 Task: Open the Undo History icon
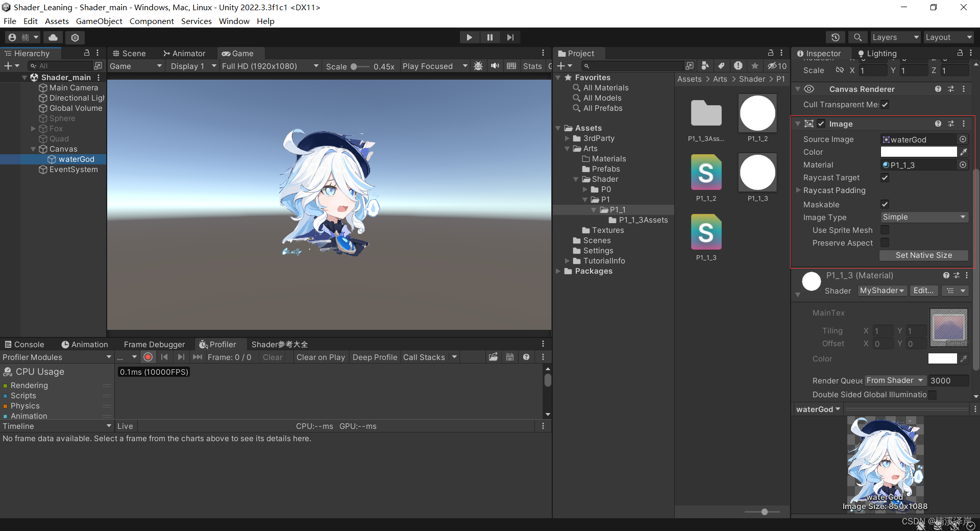pyautogui.click(x=836, y=37)
